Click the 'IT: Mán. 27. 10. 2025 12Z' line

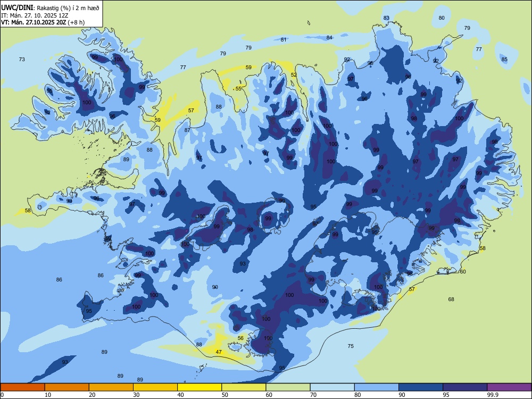click(35, 15)
